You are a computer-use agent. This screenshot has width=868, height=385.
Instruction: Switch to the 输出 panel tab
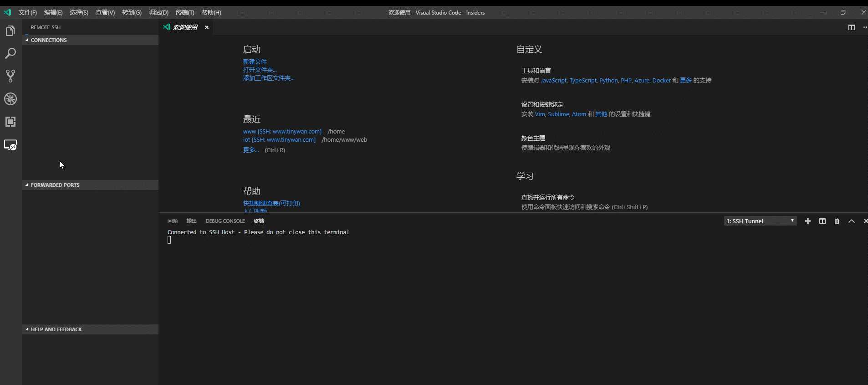(191, 221)
